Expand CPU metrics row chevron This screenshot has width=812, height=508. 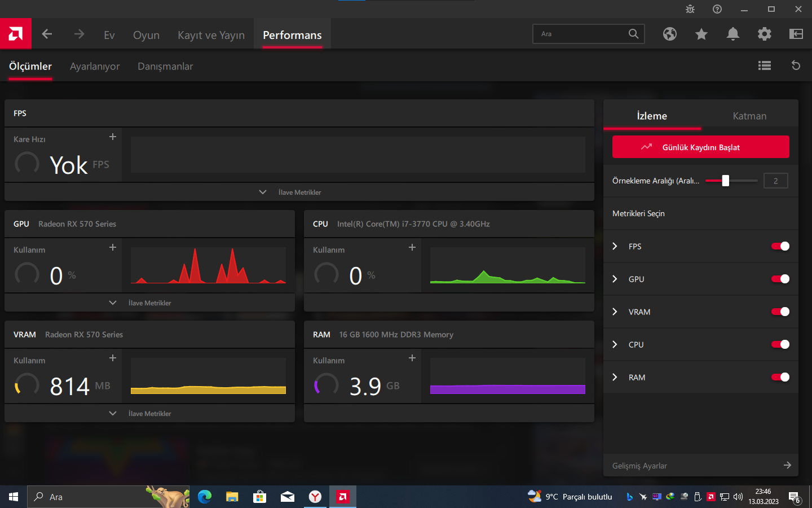[615, 344]
